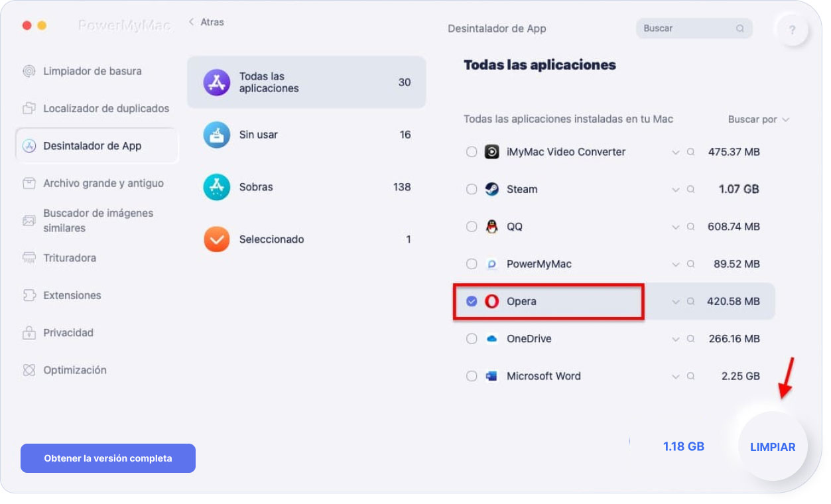Expand the iMyMac Video Converter row chevron

(x=675, y=153)
